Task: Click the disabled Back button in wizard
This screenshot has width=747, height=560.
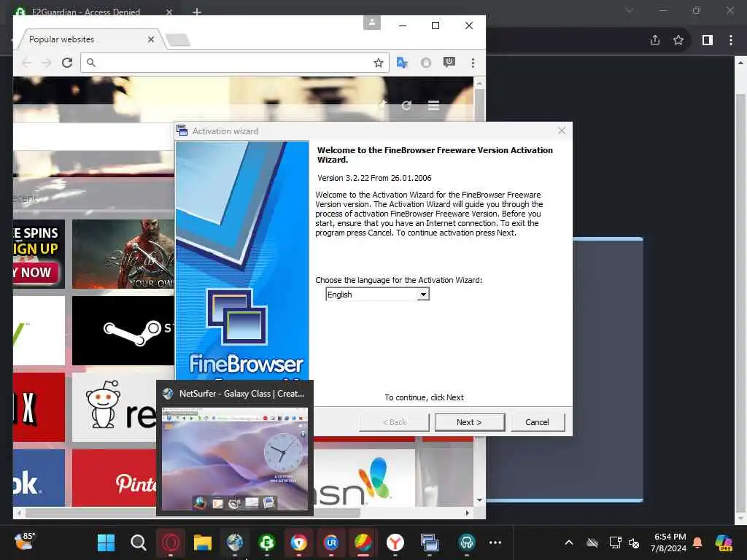Action: [395, 422]
